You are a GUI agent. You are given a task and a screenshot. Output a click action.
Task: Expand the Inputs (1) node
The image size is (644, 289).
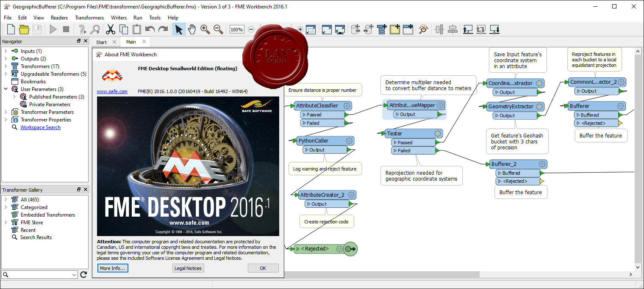pyautogui.click(x=6, y=51)
